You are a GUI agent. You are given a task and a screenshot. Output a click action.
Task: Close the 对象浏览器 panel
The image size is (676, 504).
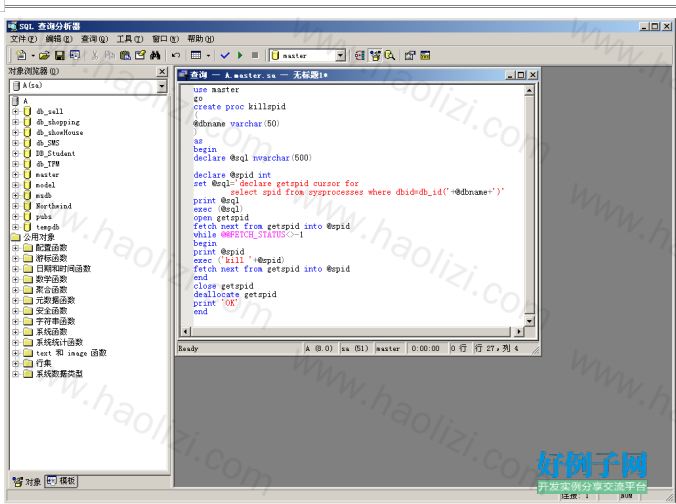(162, 72)
